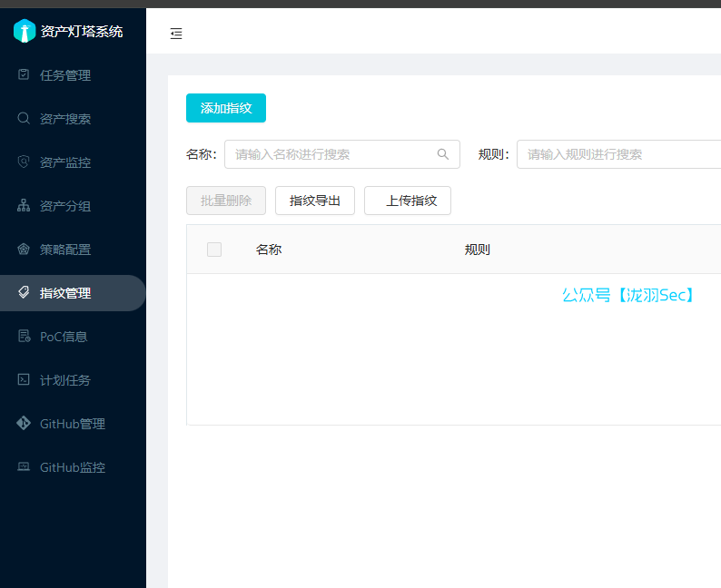Click the GitHub管理 git icon
This screenshot has width=721, height=588.
pos(24,424)
